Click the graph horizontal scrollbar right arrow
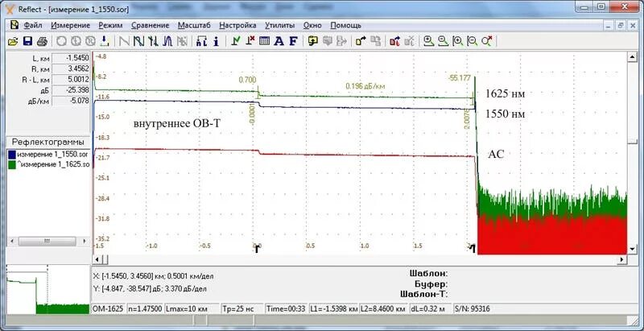644x331 pixels. click(622, 259)
